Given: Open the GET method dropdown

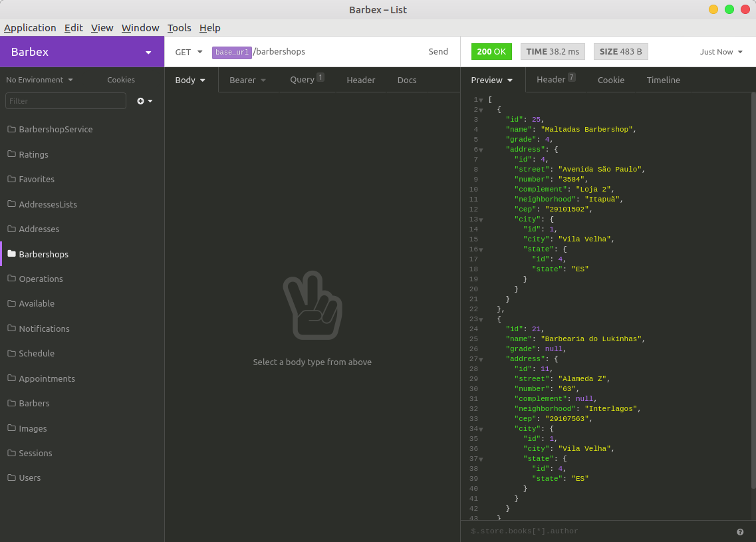Looking at the screenshot, I should pos(189,52).
